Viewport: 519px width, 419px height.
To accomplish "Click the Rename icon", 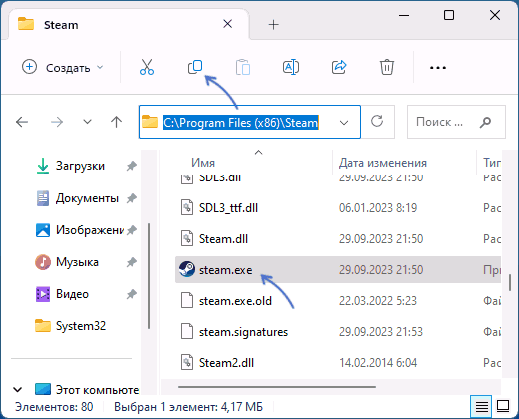I will coord(291,67).
